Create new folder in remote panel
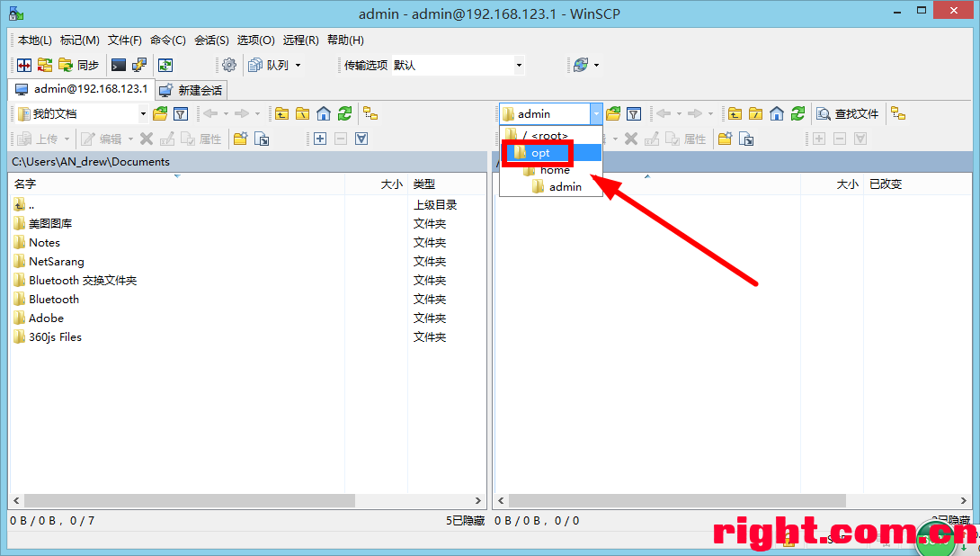The image size is (980, 556). pos(725,139)
